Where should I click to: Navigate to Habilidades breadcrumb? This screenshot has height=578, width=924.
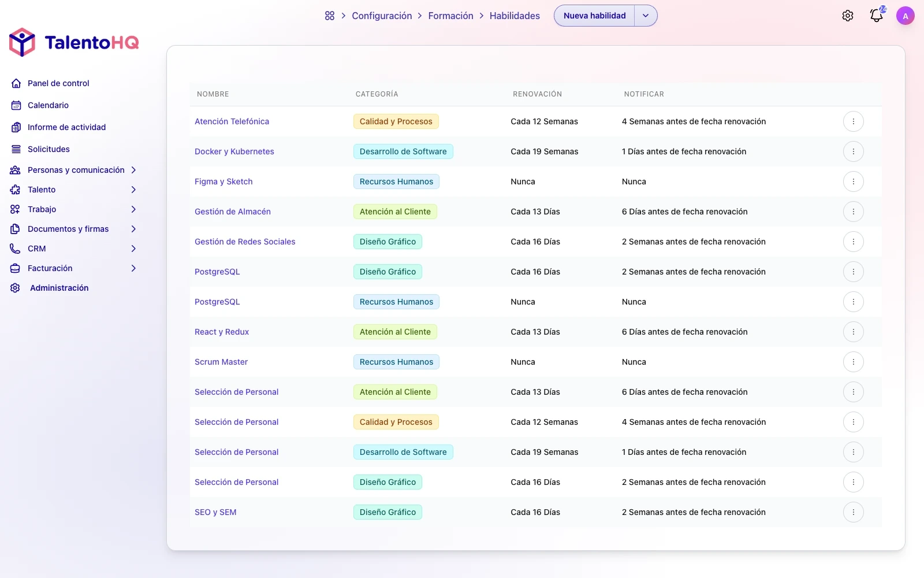(515, 16)
